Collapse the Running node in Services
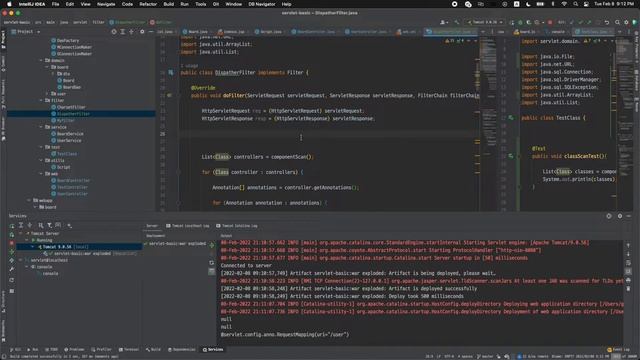This screenshot has height=360, width=640. (27, 240)
